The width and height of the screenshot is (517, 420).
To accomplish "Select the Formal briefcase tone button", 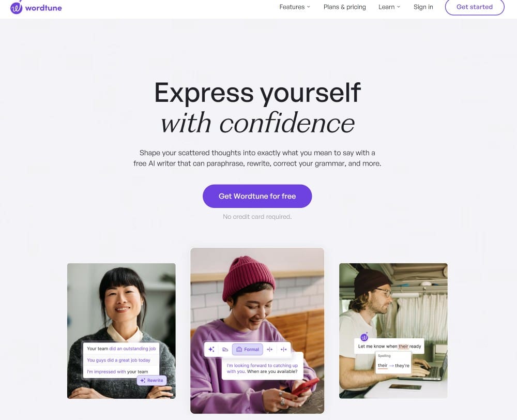I will click(x=248, y=349).
